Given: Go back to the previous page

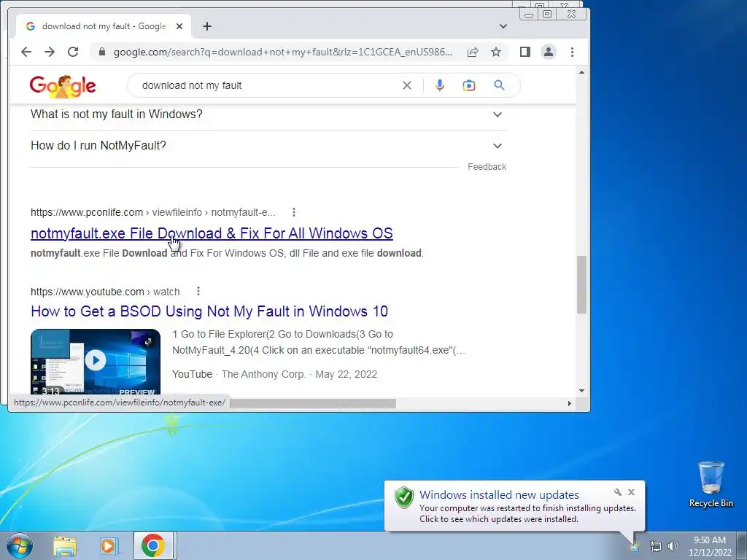Looking at the screenshot, I should [26, 52].
